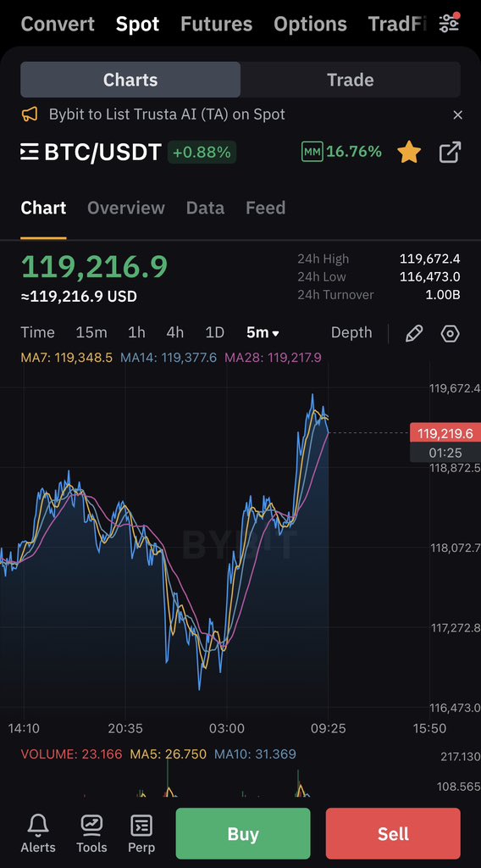481x868 pixels.
Task: Dismiss the Trusta AI announcement banner
Action: (457, 114)
